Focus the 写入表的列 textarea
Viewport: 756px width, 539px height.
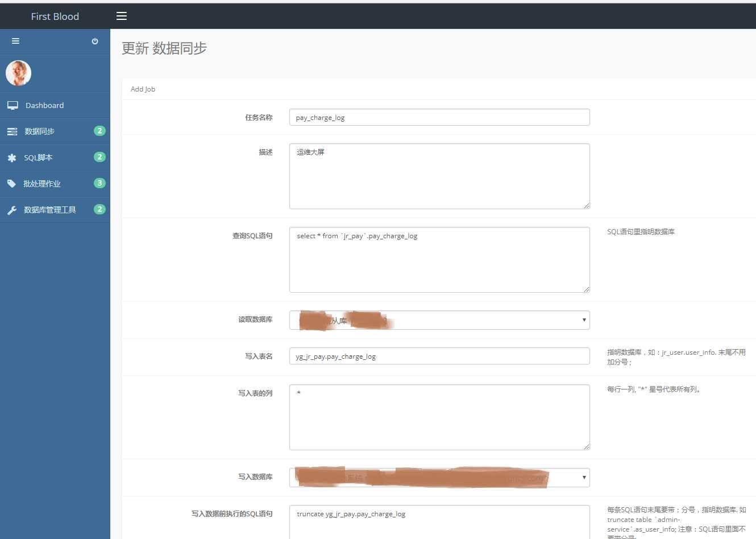point(439,417)
